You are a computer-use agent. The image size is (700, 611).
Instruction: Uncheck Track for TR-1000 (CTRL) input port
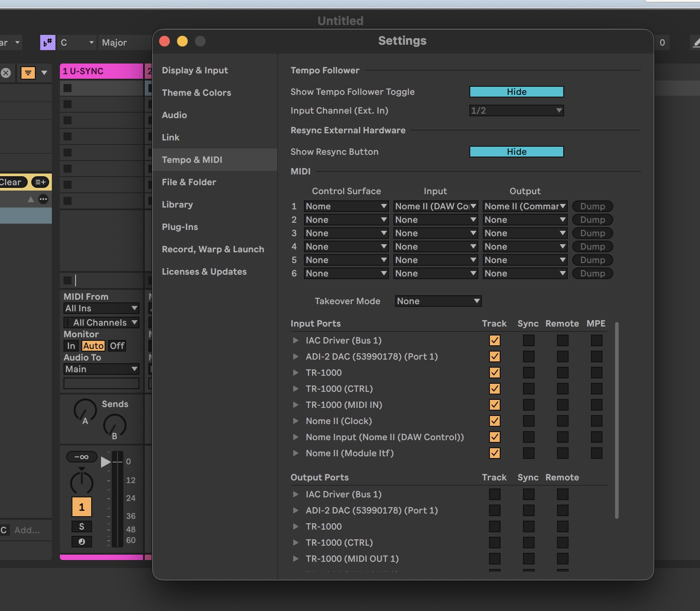click(494, 389)
